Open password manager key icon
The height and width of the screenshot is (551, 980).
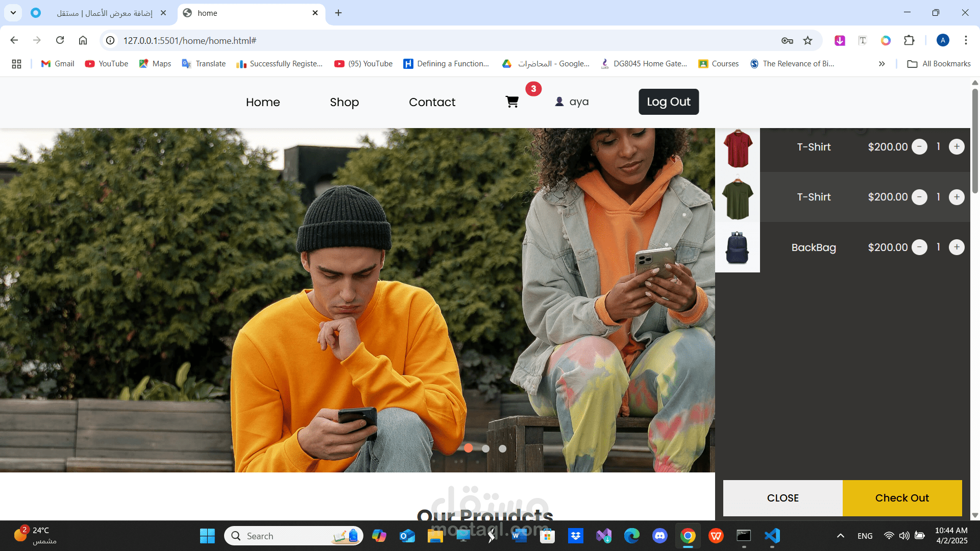tap(787, 40)
